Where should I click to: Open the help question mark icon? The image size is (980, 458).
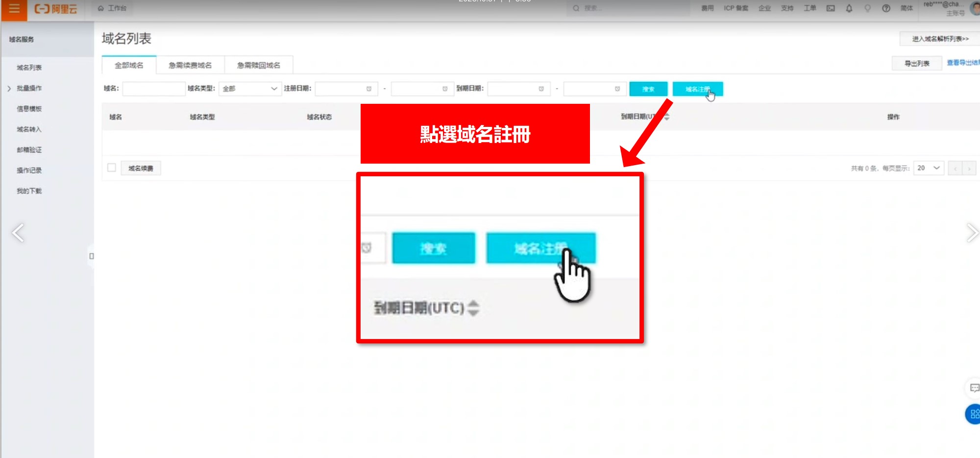coord(886,8)
